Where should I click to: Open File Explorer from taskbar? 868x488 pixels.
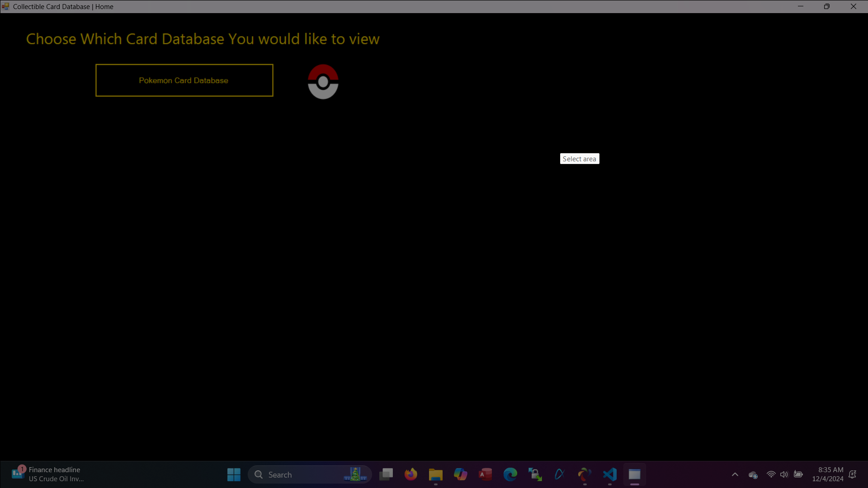pos(435,474)
